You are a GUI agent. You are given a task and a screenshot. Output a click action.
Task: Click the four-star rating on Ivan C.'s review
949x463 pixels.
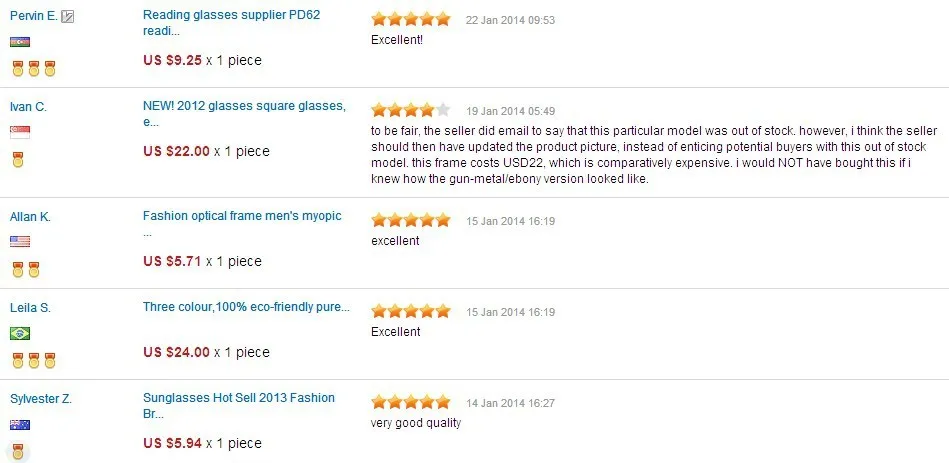pyautogui.click(x=411, y=110)
